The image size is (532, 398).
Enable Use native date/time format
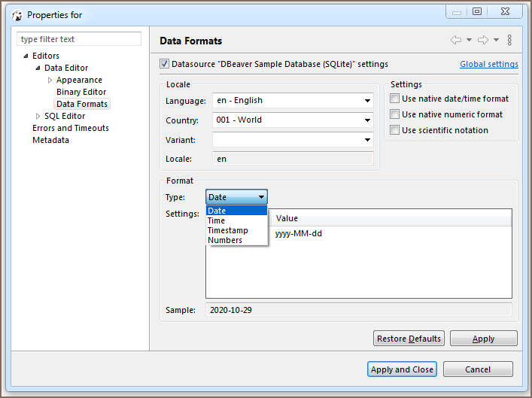tap(394, 99)
